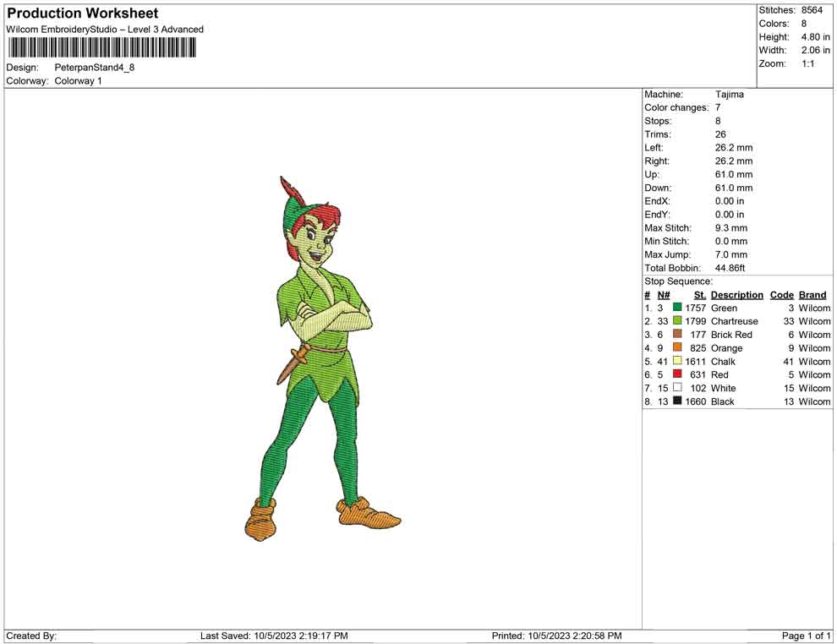Click the Up value '61.0 mm'
The image size is (837, 644).
pyautogui.click(x=734, y=174)
